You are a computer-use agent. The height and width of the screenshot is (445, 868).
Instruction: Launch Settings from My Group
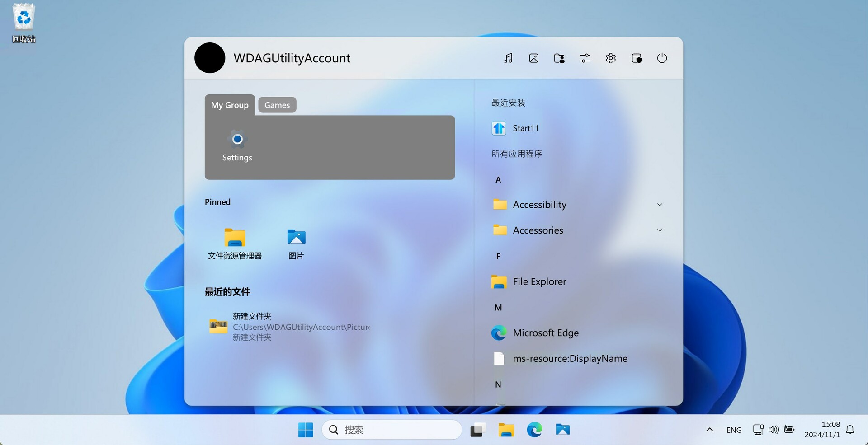237,145
